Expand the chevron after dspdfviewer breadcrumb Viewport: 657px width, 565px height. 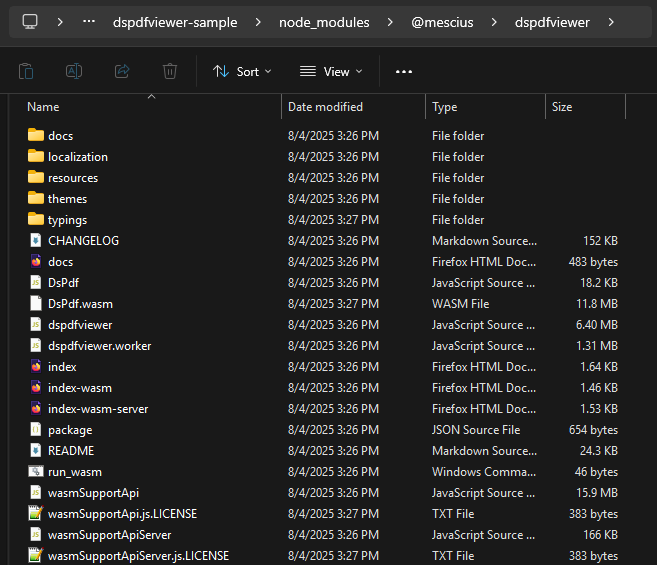pos(611,22)
